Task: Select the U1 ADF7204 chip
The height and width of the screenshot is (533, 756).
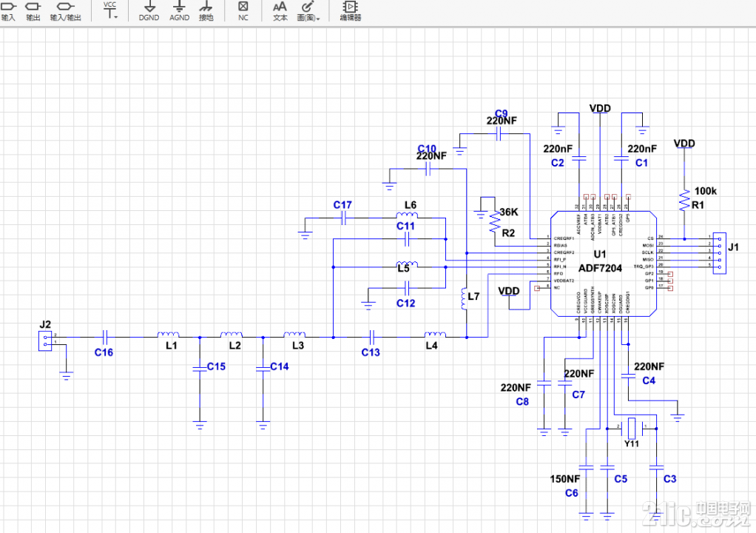Action: (x=603, y=264)
